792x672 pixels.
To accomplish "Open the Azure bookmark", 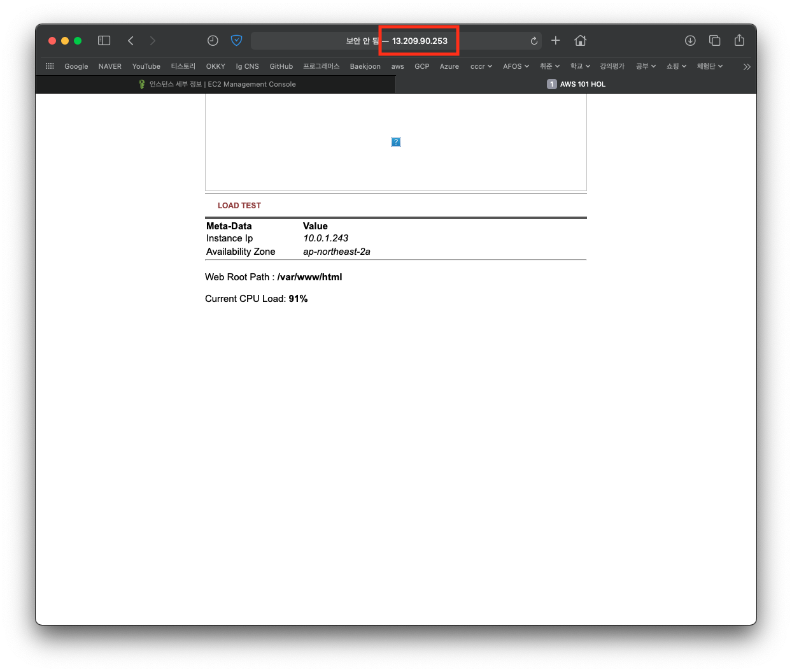I will pyautogui.click(x=449, y=66).
